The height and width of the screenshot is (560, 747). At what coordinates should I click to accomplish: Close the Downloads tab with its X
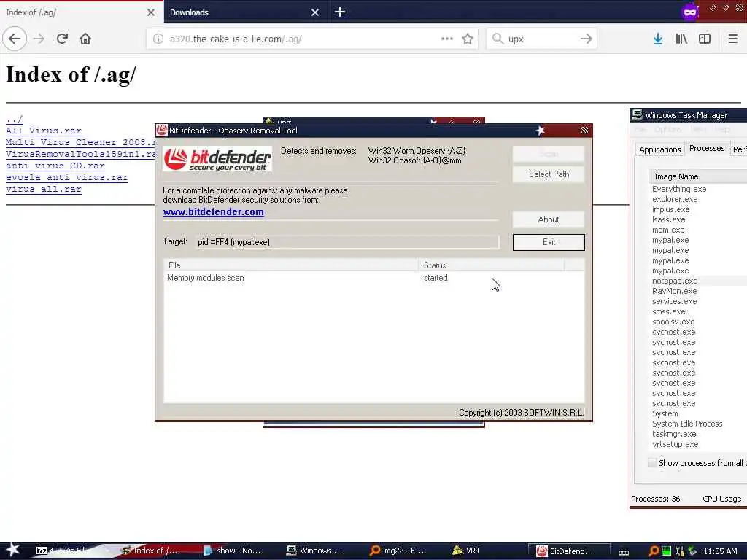[315, 12]
